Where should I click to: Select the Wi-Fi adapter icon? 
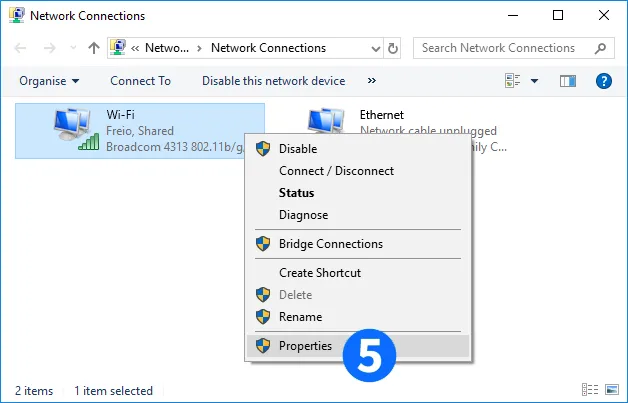(x=76, y=129)
